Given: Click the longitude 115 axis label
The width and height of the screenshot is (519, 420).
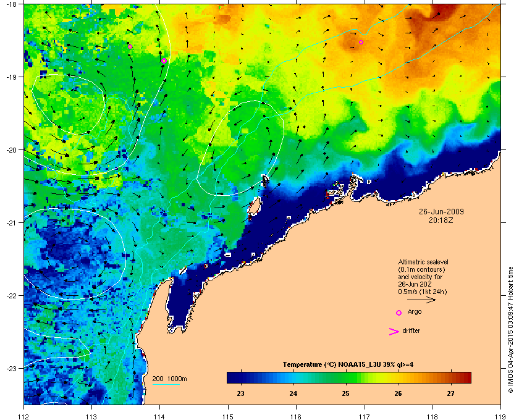Looking at the screenshot, I should (x=228, y=416).
